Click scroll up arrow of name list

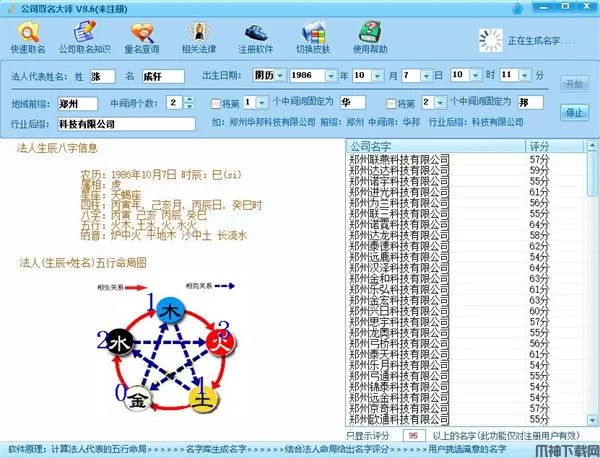click(592, 145)
